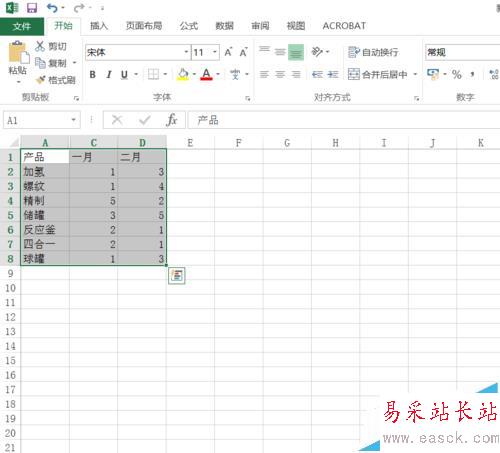Open the borders dropdown arrow
The width and height of the screenshot is (500, 453).
pyautogui.click(x=165, y=74)
